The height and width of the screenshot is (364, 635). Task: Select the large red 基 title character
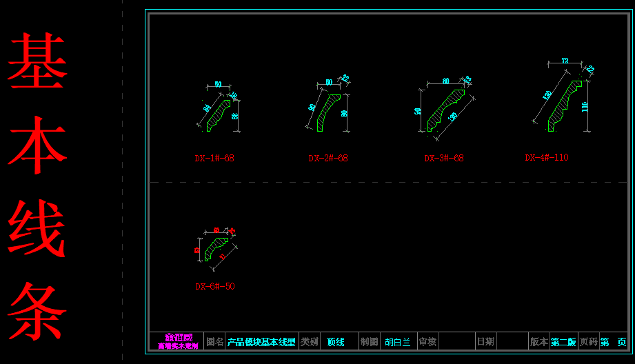38,62
